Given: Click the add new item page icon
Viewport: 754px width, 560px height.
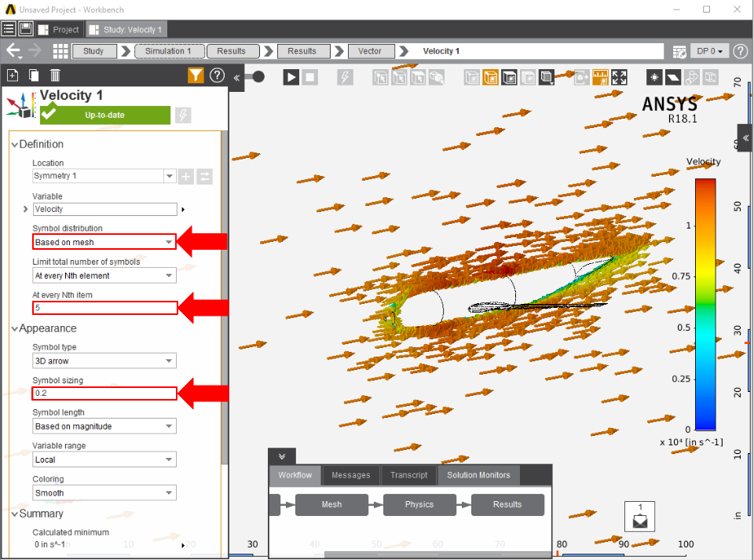Looking at the screenshot, I should tap(13, 75).
